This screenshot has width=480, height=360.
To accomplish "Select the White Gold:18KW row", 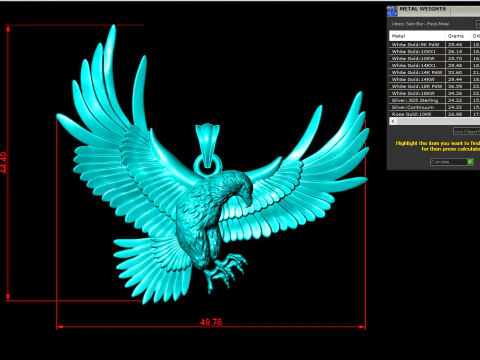I will 435,93.
